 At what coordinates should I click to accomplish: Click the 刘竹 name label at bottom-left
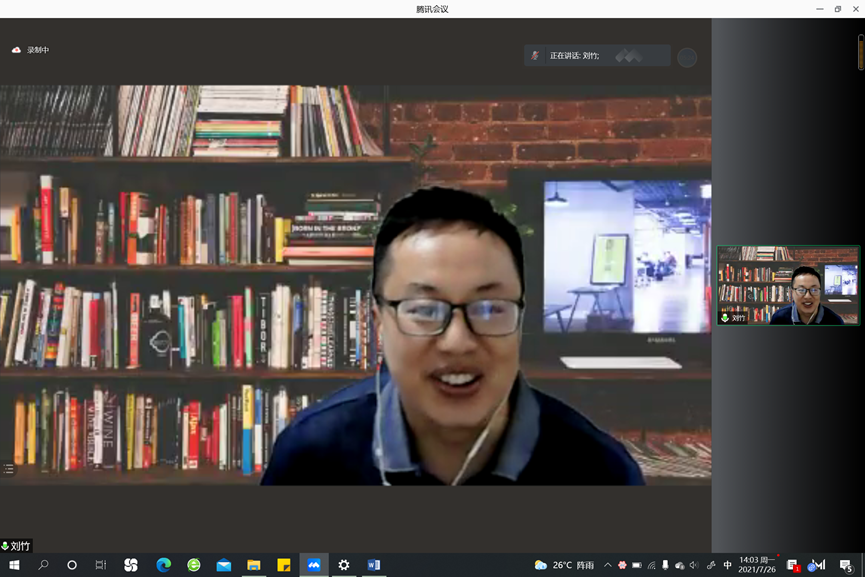(x=17, y=546)
